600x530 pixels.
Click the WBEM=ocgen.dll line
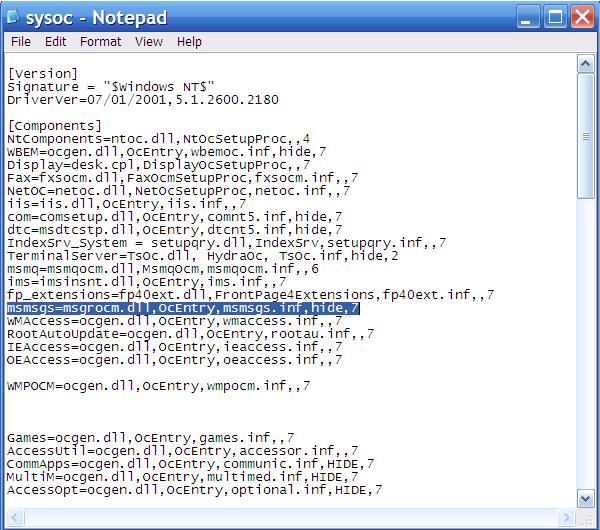click(x=166, y=152)
